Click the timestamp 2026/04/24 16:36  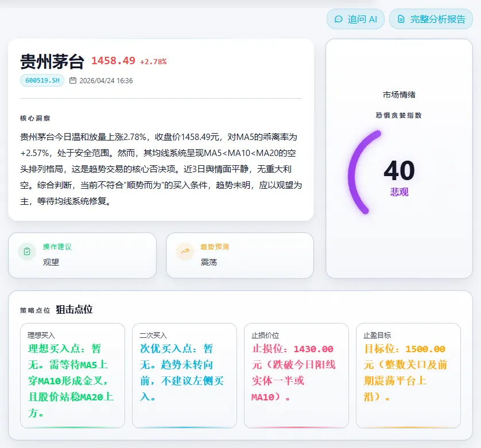(x=106, y=81)
